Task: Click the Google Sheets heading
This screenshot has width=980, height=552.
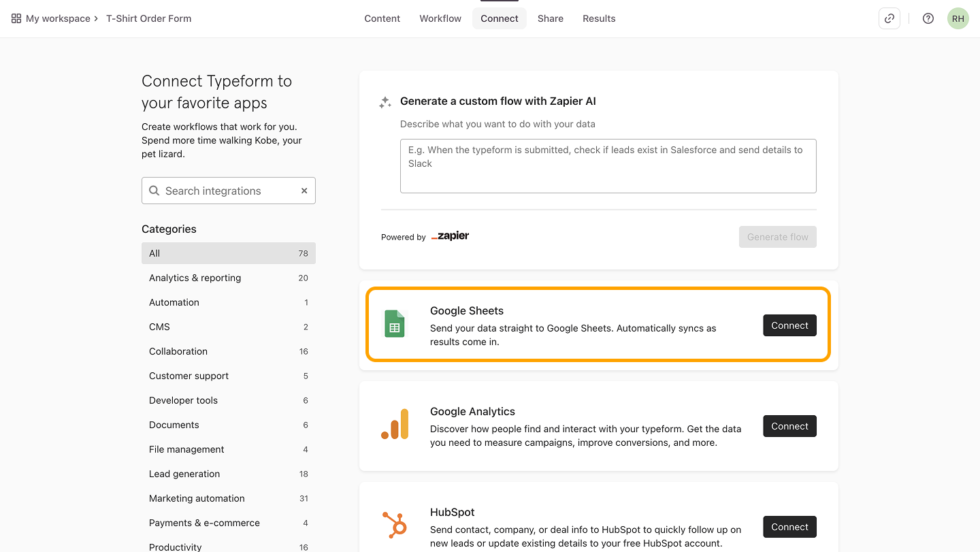Action: point(467,310)
